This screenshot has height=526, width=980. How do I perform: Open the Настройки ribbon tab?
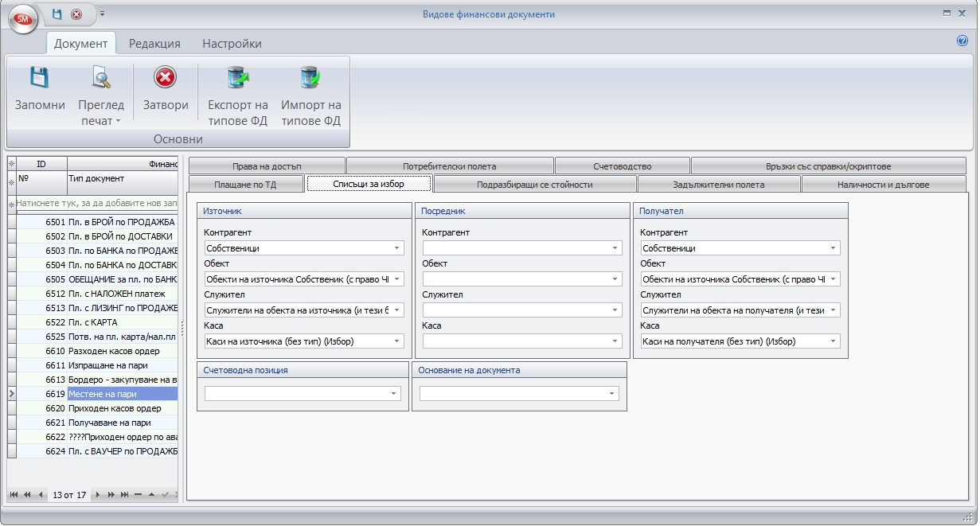tap(232, 44)
